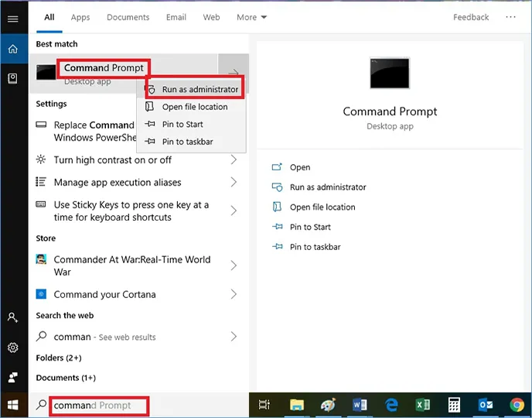The width and height of the screenshot is (532, 418).
Task: Click the app execution aliases list icon
Action: 41,182
